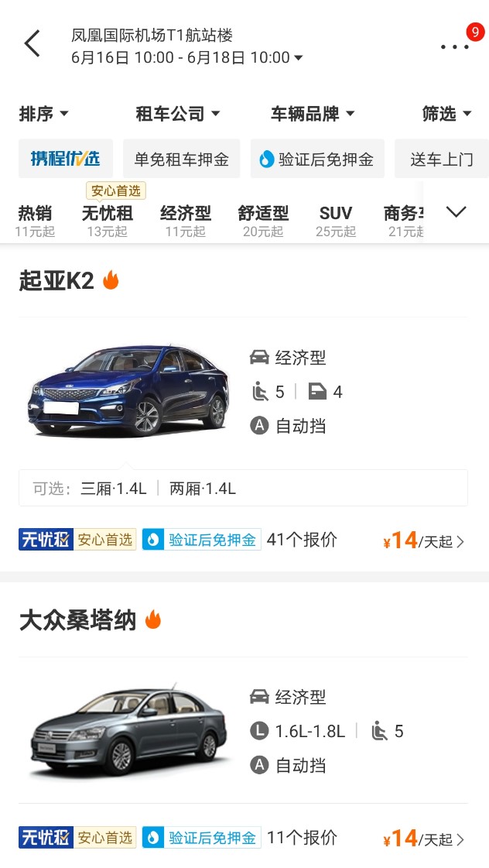Toggle the 携程优选 filter chip
Screen dimensions: 489x868
pos(65,159)
